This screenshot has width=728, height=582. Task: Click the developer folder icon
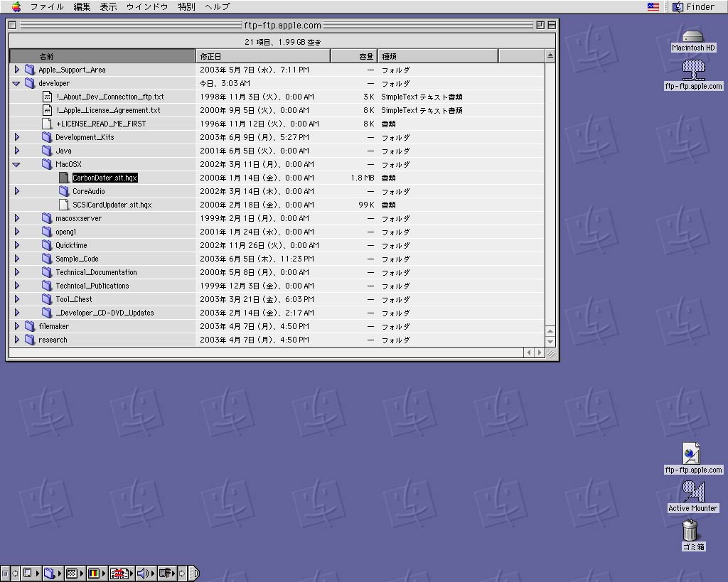(30, 83)
